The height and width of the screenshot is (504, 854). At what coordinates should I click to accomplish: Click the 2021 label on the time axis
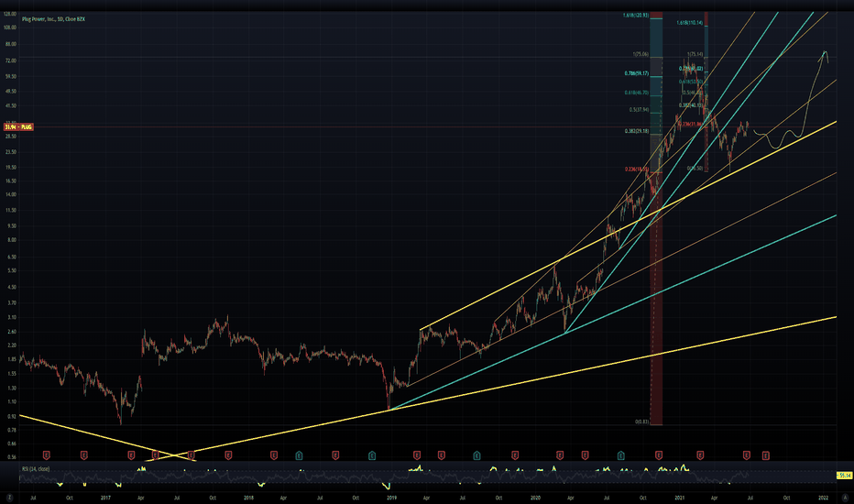click(679, 498)
